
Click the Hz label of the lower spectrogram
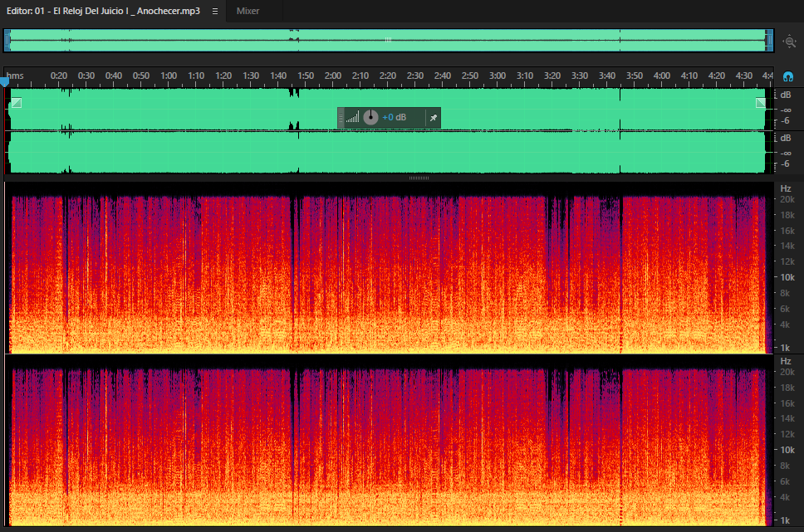786,361
